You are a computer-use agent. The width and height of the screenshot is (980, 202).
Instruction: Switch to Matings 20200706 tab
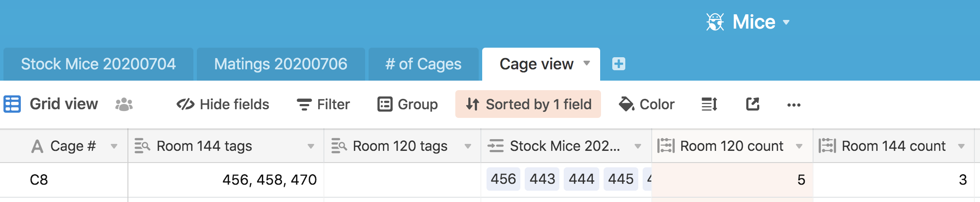click(x=281, y=64)
